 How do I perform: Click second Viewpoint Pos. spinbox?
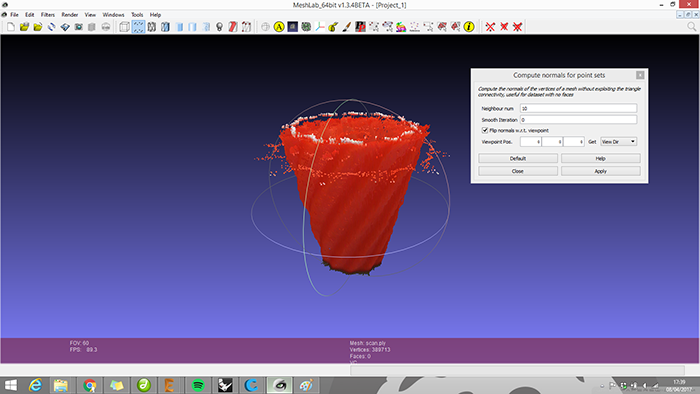point(552,141)
